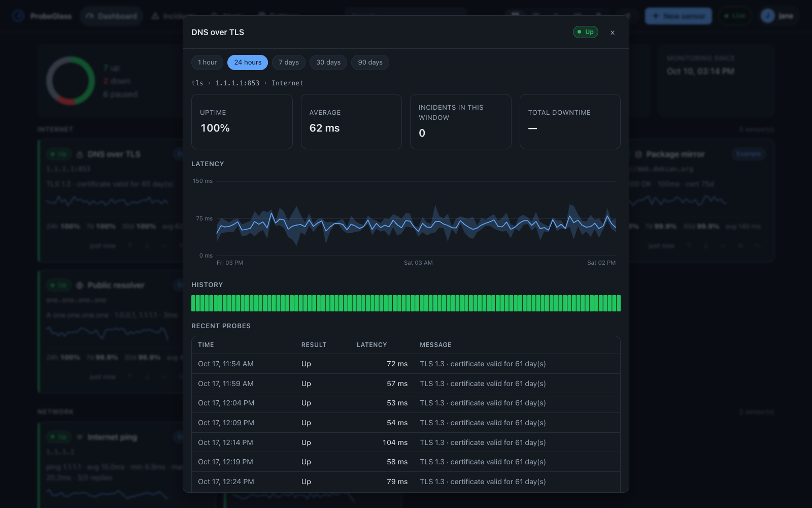The height and width of the screenshot is (508, 812).
Task: Switch to the 7 days range
Action: click(x=289, y=62)
